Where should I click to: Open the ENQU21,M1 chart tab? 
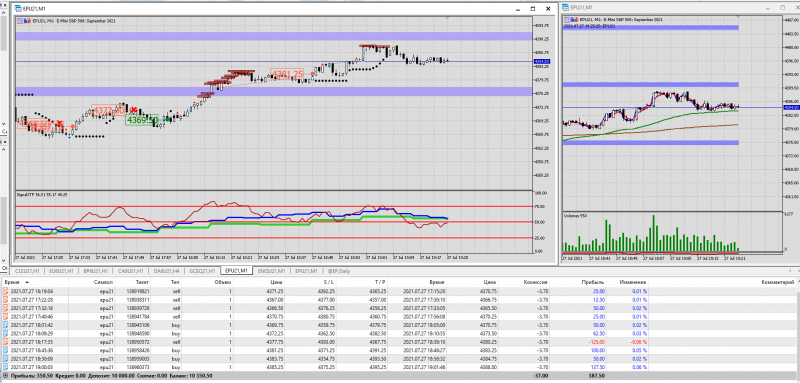click(271, 271)
